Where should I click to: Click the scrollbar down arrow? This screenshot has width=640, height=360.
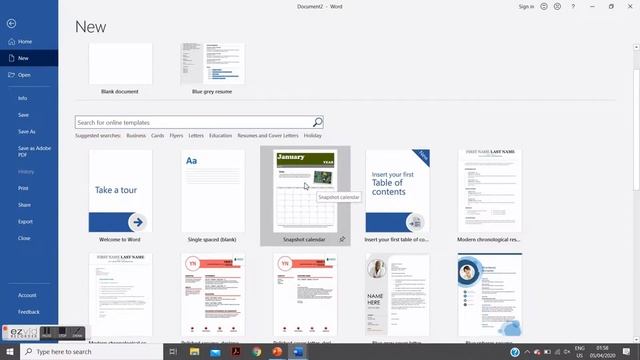click(636, 340)
